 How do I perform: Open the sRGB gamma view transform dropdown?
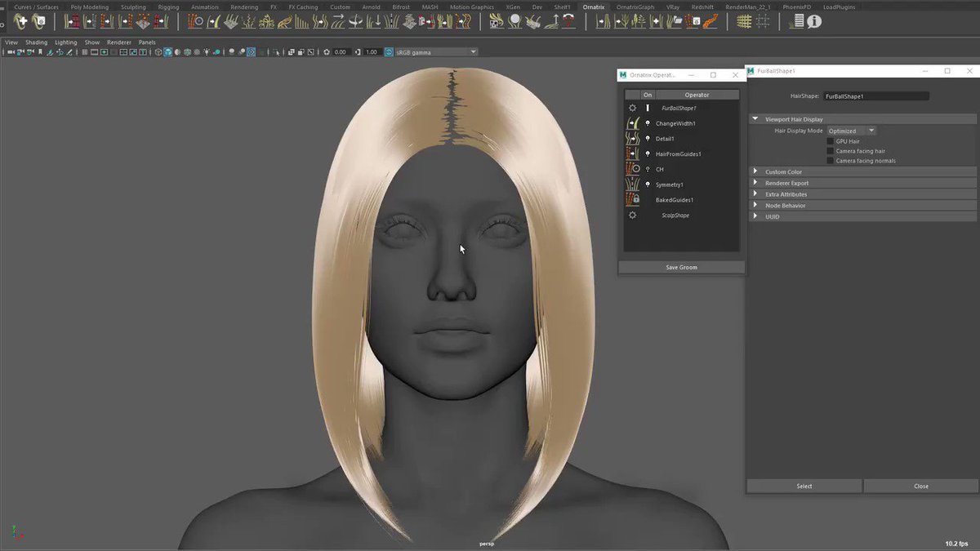coord(437,52)
